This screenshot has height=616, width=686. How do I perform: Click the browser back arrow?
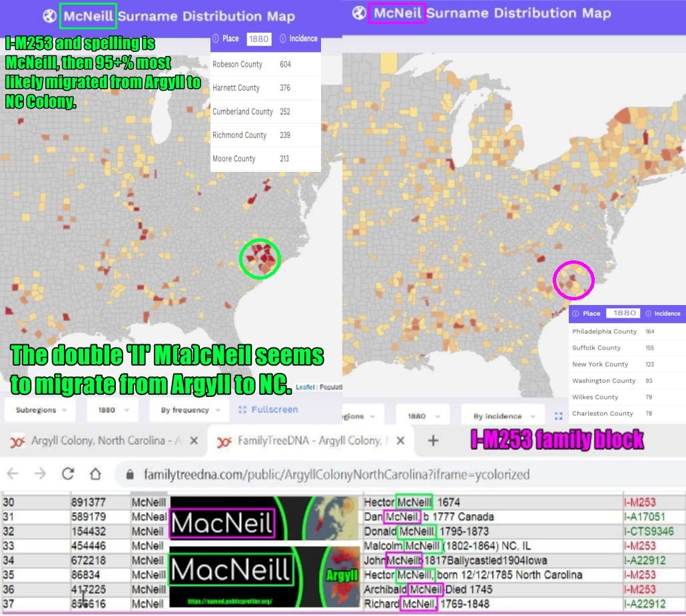[13, 474]
